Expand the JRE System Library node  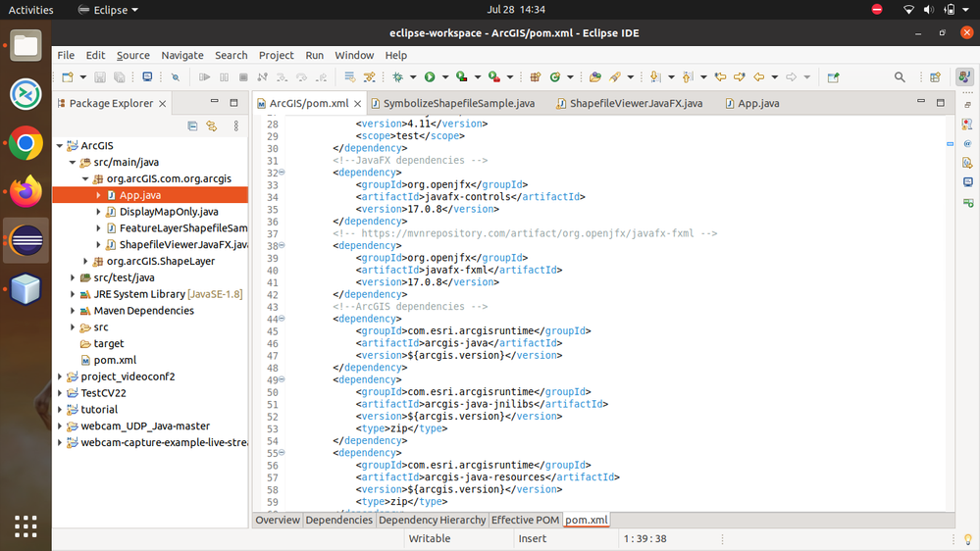(x=73, y=294)
